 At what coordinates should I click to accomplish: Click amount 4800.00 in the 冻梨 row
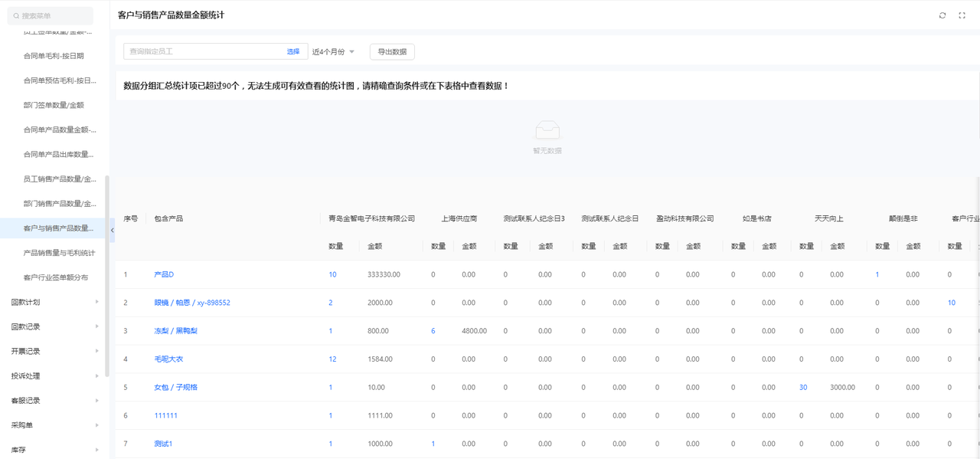click(475, 331)
